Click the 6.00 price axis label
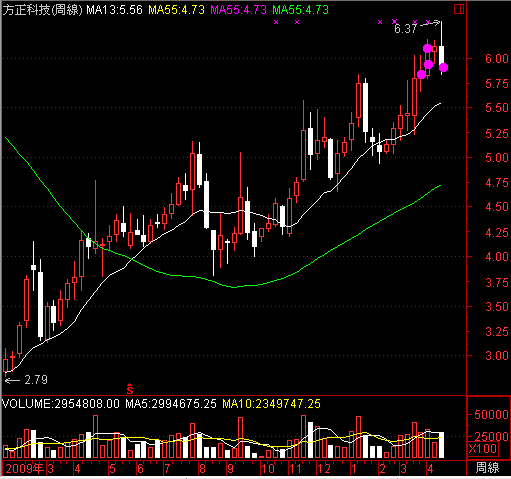This screenshot has height=479, width=511. 497,59
